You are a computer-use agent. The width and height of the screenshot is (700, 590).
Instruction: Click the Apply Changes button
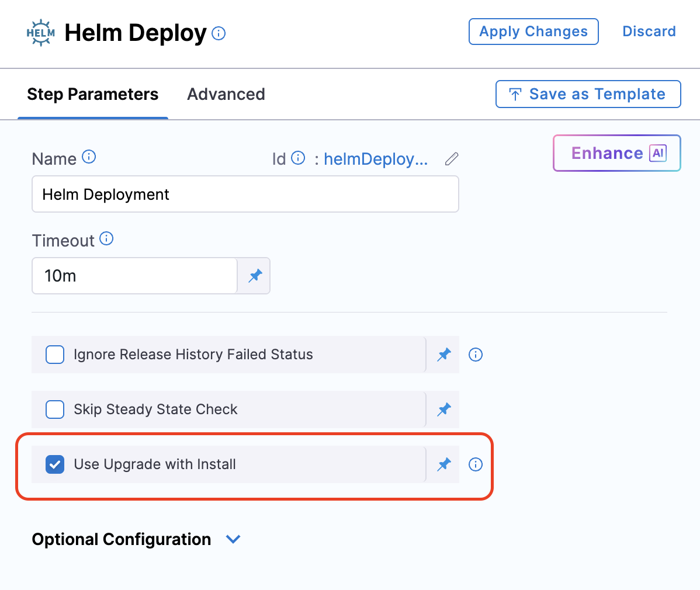tap(533, 32)
